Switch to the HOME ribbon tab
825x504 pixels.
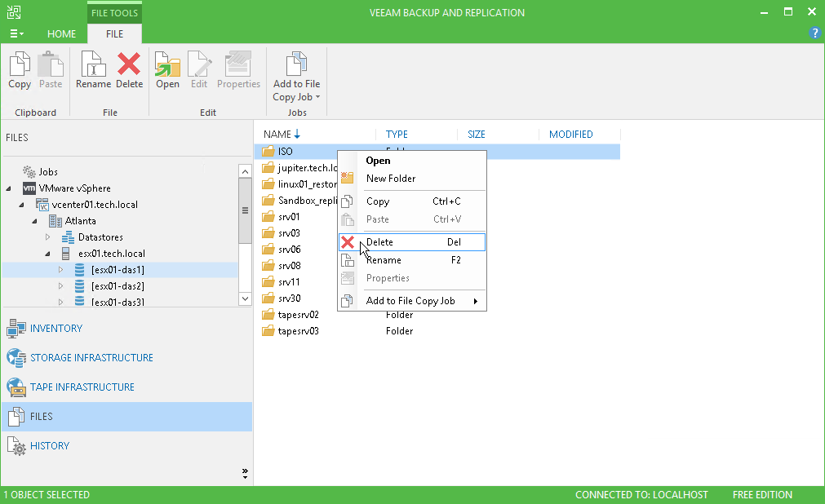[61, 33]
